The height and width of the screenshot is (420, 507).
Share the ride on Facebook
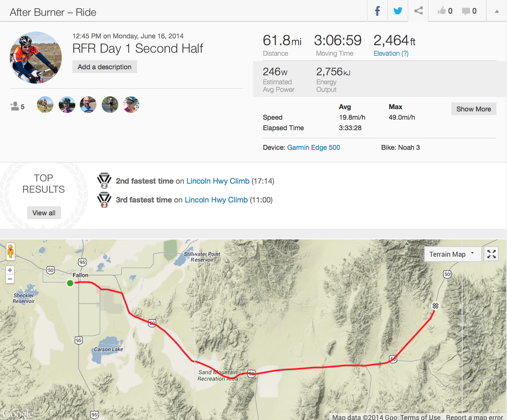377,11
